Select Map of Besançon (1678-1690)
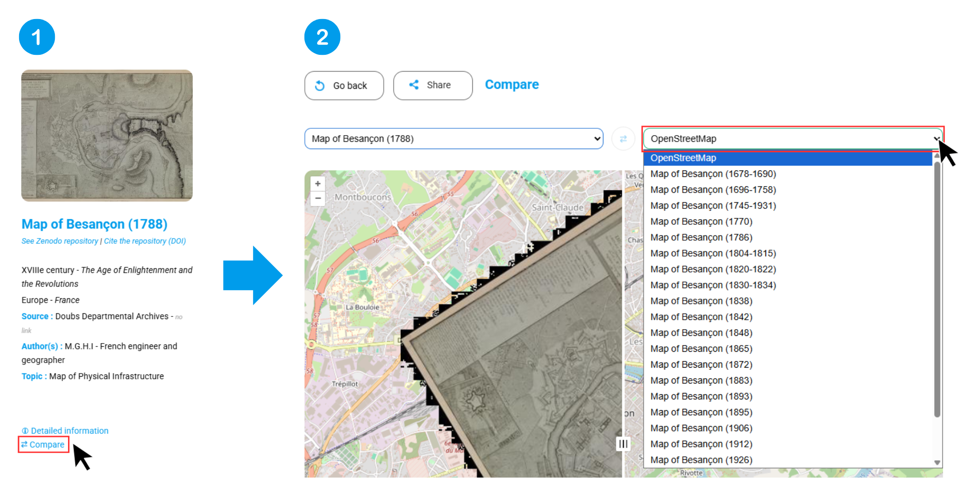Screen dimensions: 980x490 pyautogui.click(x=788, y=174)
